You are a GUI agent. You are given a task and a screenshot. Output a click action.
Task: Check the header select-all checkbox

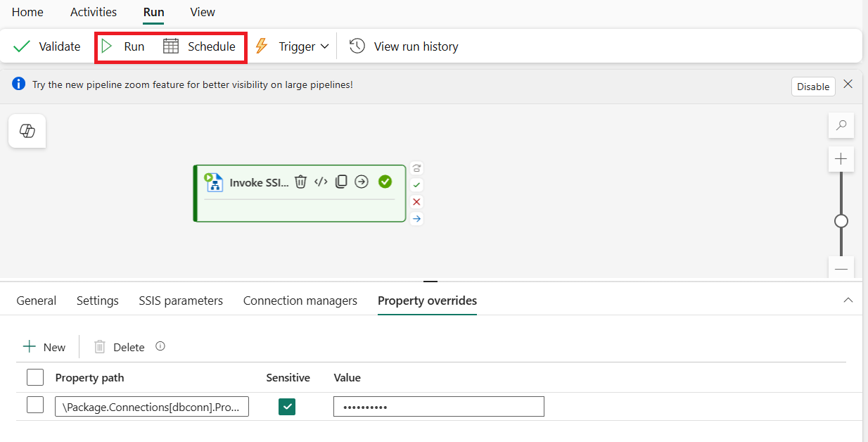click(35, 377)
